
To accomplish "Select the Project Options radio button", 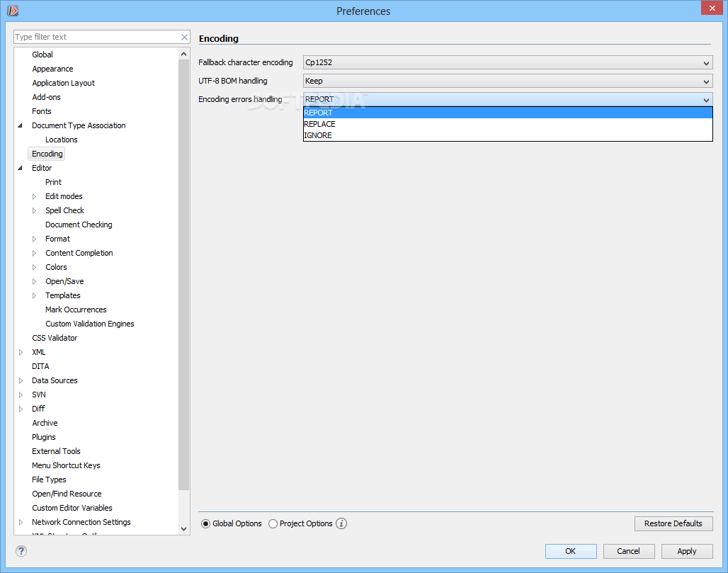I will pyautogui.click(x=273, y=524).
